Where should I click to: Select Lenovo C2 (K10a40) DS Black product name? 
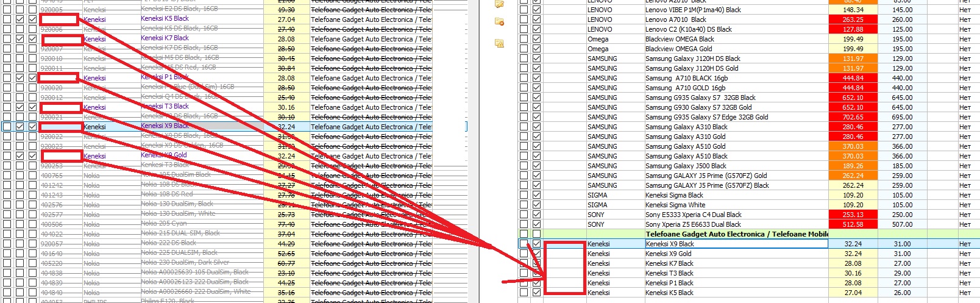689,29
